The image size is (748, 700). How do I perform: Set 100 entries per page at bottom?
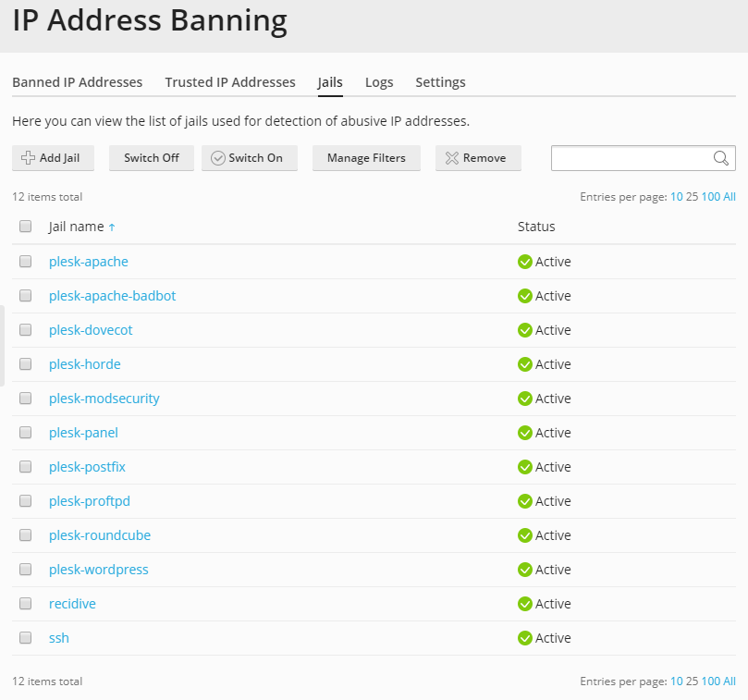click(711, 681)
